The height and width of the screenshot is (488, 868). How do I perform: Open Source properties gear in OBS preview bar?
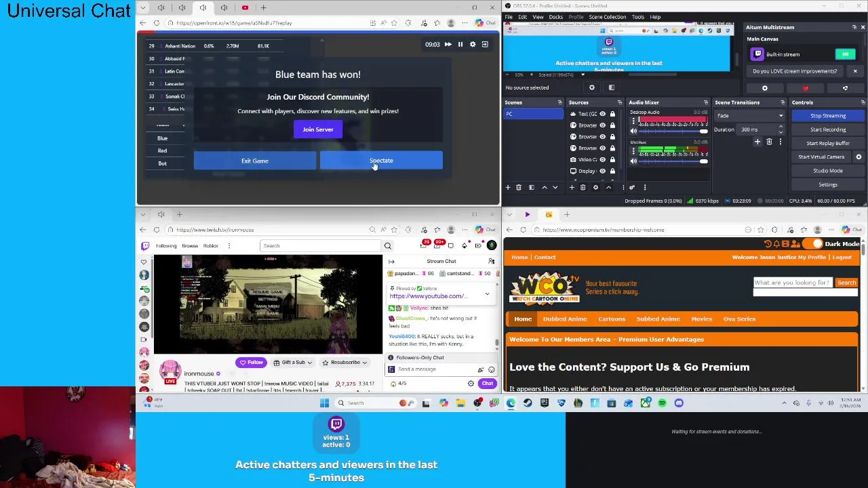coord(592,87)
